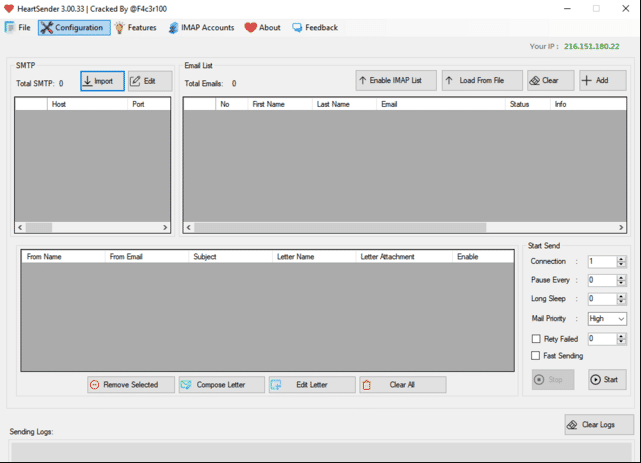
Task: Click the HeartSender heart icon in title bar
Action: coord(9,9)
